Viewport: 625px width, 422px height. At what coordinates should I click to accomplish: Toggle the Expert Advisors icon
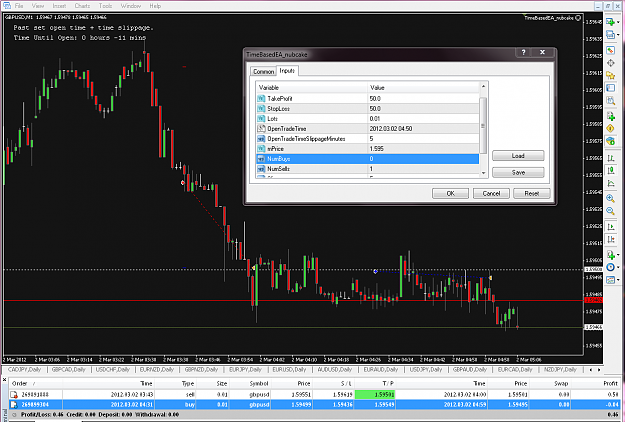point(610,141)
